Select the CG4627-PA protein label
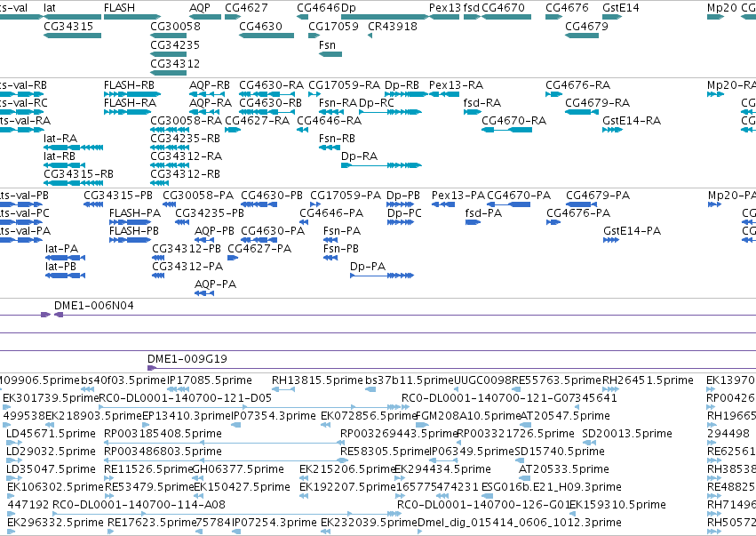This screenshot has height=536, width=756. (x=259, y=249)
